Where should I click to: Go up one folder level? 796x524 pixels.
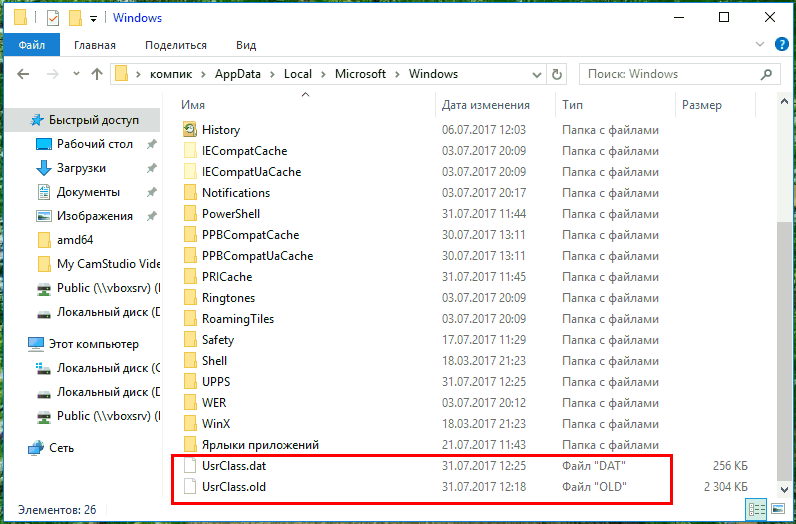tap(96, 74)
